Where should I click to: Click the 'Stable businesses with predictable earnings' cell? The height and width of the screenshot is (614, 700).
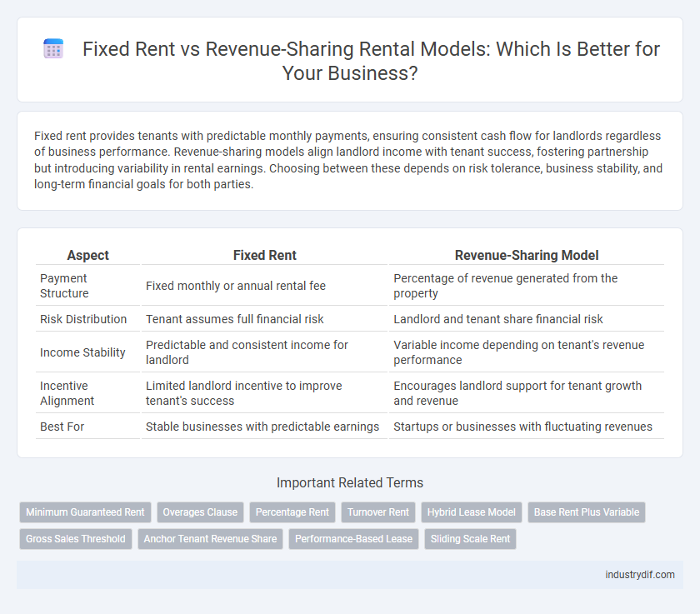262,427
